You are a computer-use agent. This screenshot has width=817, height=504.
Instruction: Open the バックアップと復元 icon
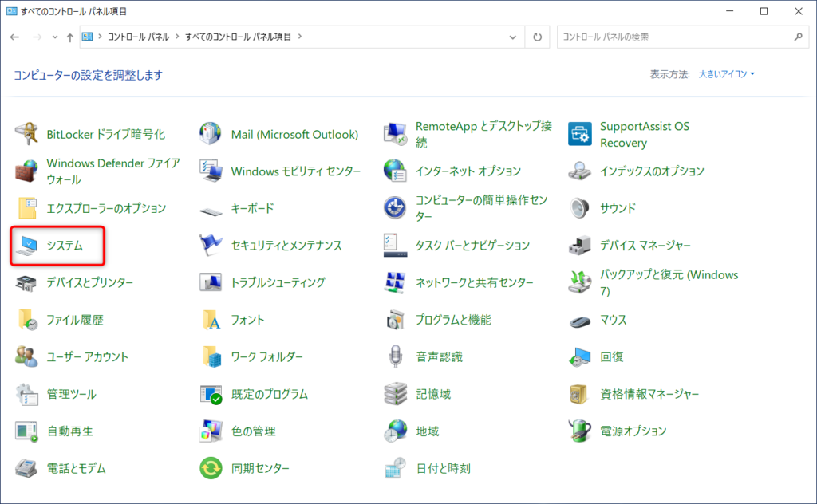click(579, 283)
